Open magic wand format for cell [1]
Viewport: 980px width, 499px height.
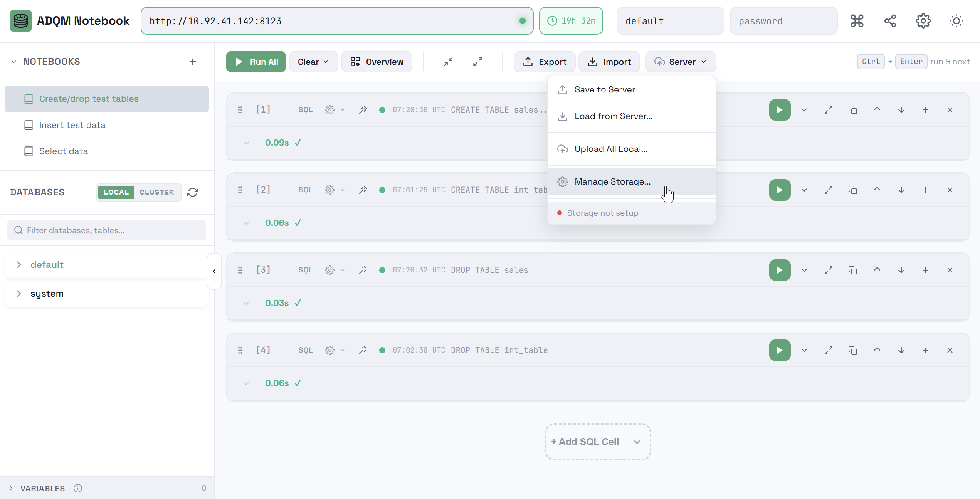363,110
